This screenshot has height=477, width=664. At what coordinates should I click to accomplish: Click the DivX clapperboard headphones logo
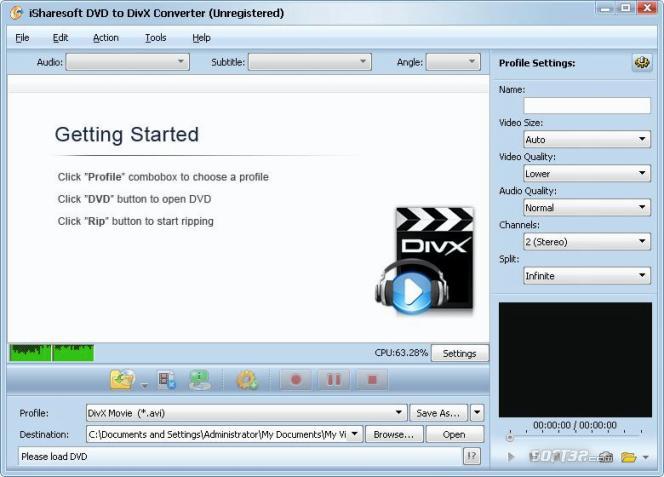[x=424, y=262]
